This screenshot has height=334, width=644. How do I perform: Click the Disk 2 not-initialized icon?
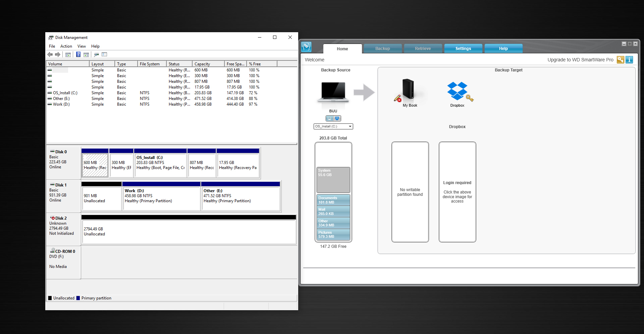point(52,218)
